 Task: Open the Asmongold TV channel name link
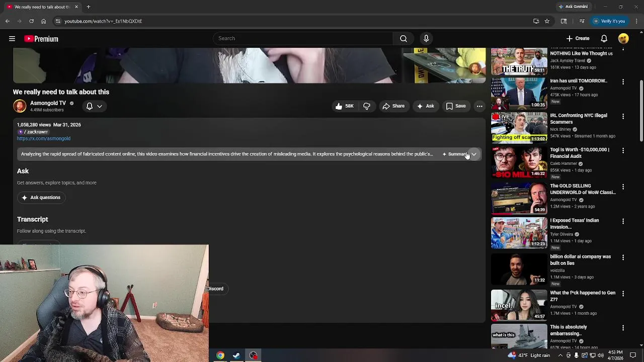click(48, 103)
